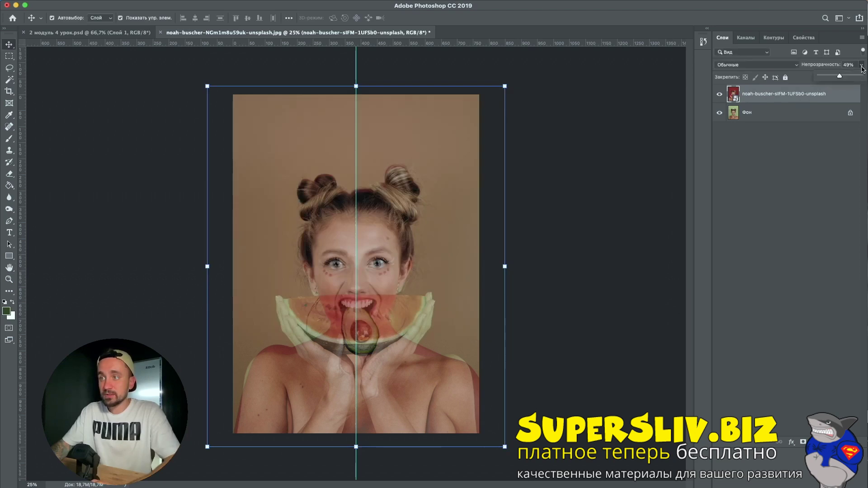Open the 2 модуль 4 урок.psd document tab

point(90,33)
